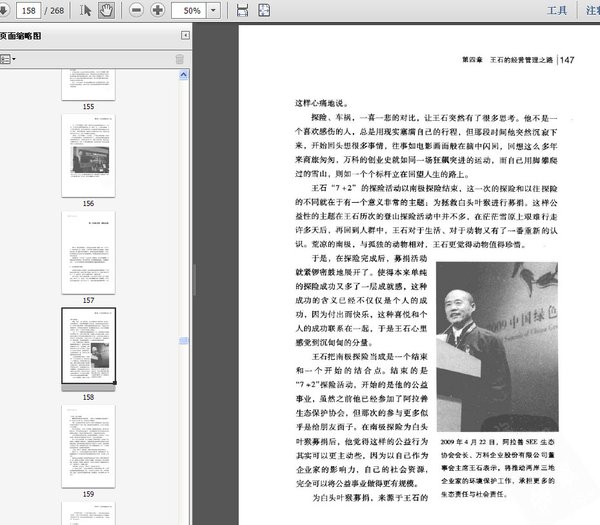
Task: Go to the next page arrow
Action: [x=4, y=10]
